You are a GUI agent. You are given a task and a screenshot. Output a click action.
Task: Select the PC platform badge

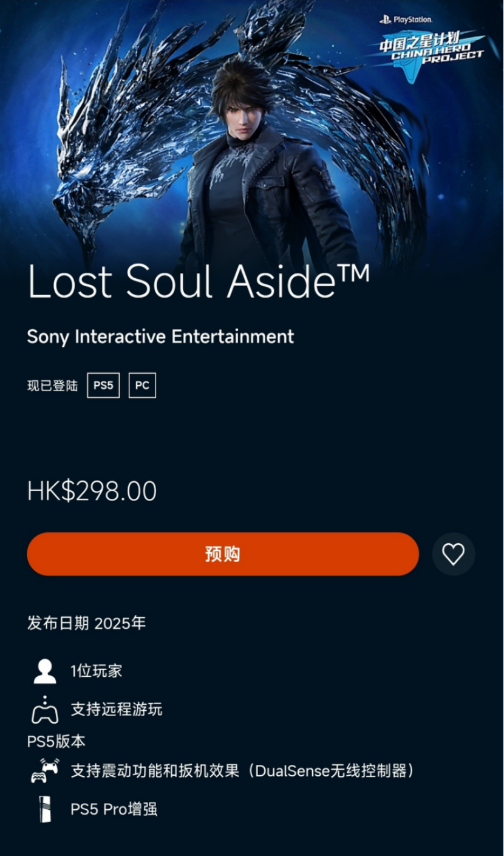point(142,385)
